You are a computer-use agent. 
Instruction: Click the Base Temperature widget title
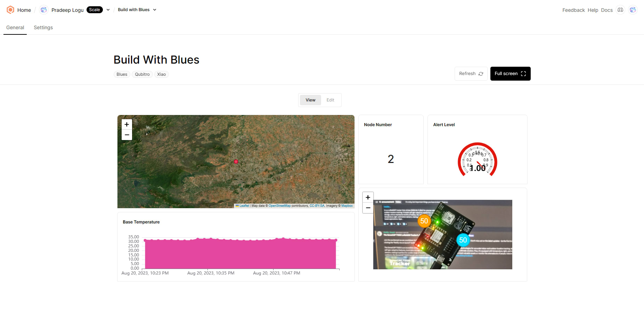[141, 222]
